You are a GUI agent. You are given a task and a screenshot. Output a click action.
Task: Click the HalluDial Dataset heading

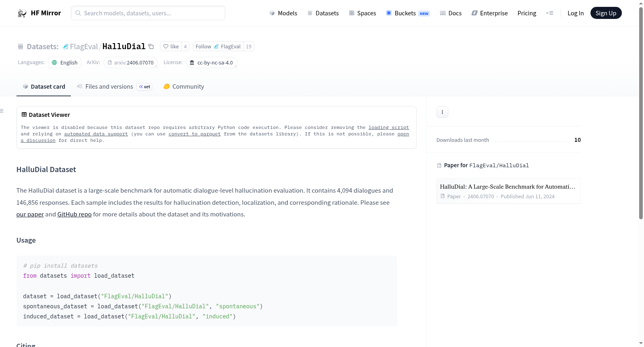(x=46, y=170)
